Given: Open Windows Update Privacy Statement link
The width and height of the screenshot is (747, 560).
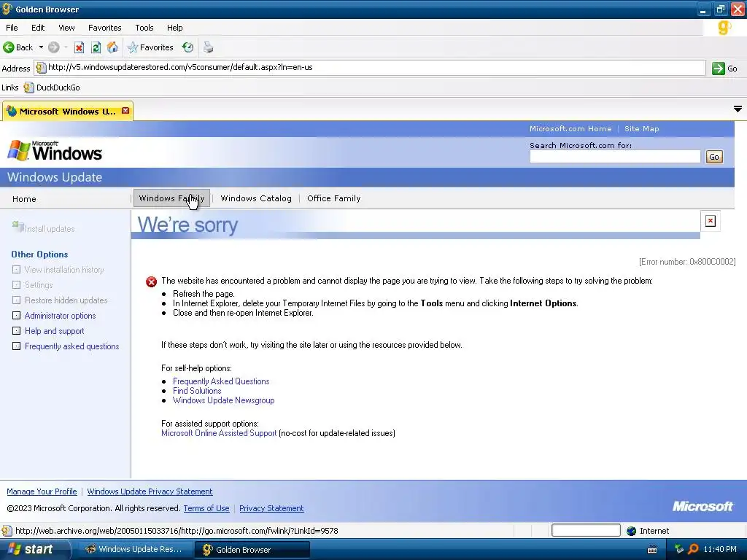Looking at the screenshot, I should (x=150, y=491).
